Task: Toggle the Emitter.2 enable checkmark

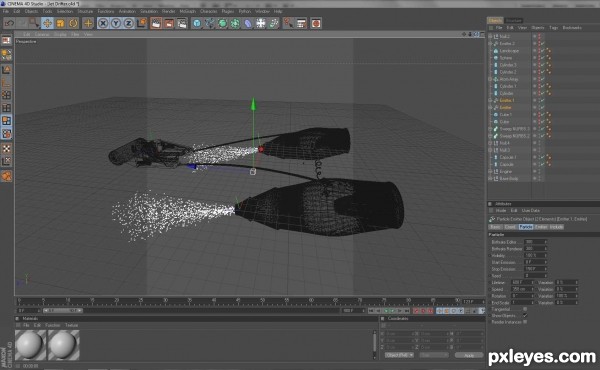Action: point(542,44)
